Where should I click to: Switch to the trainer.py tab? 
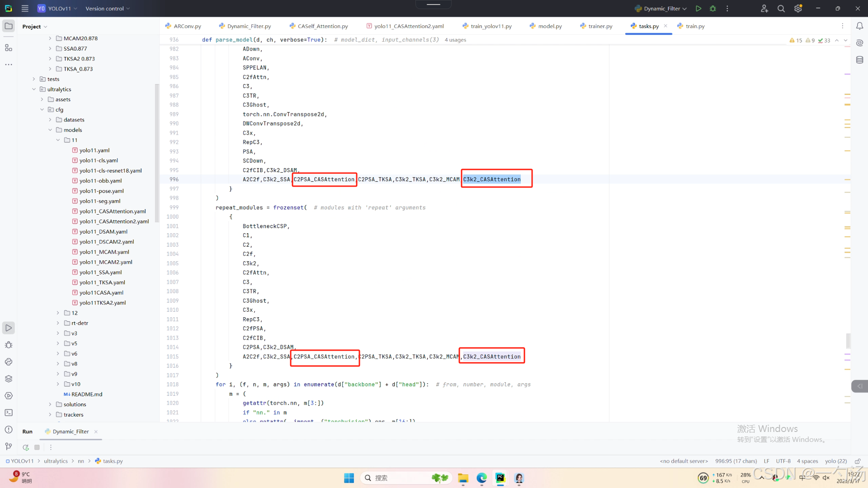pos(600,26)
